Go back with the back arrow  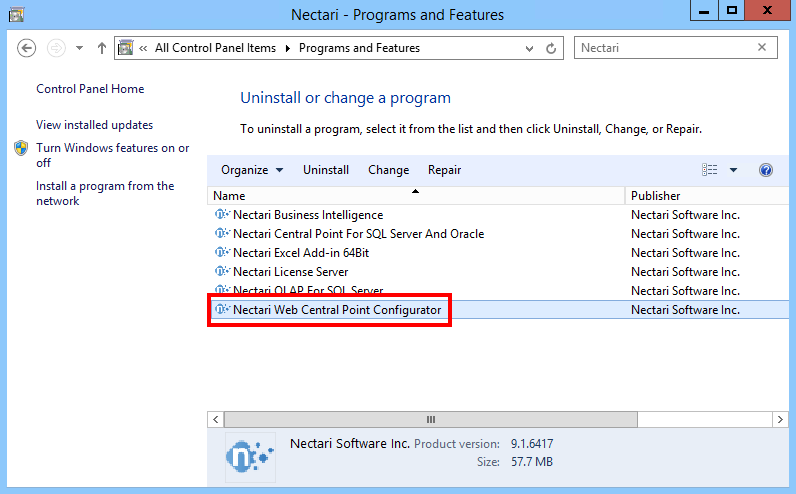26,48
